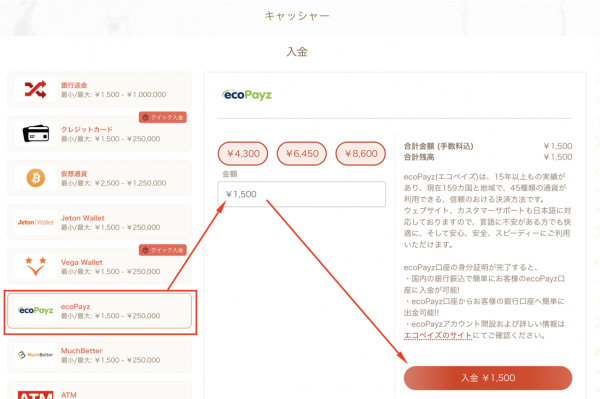Viewport: 600px width, 399px height.
Task: Open the エコペイズのサイト link
Action: [438, 335]
